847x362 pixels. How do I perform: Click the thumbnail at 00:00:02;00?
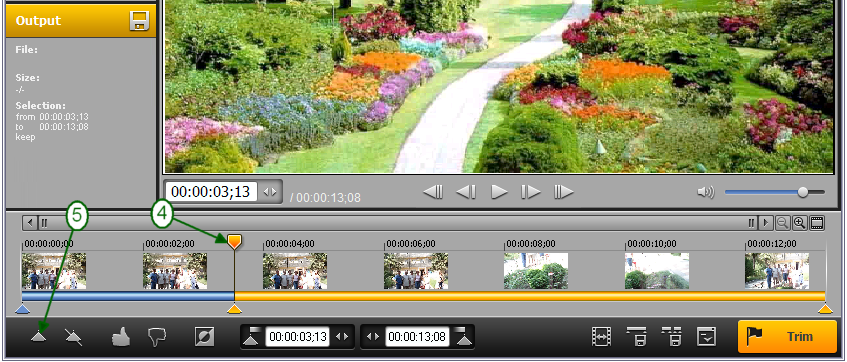pyautogui.click(x=175, y=271)
